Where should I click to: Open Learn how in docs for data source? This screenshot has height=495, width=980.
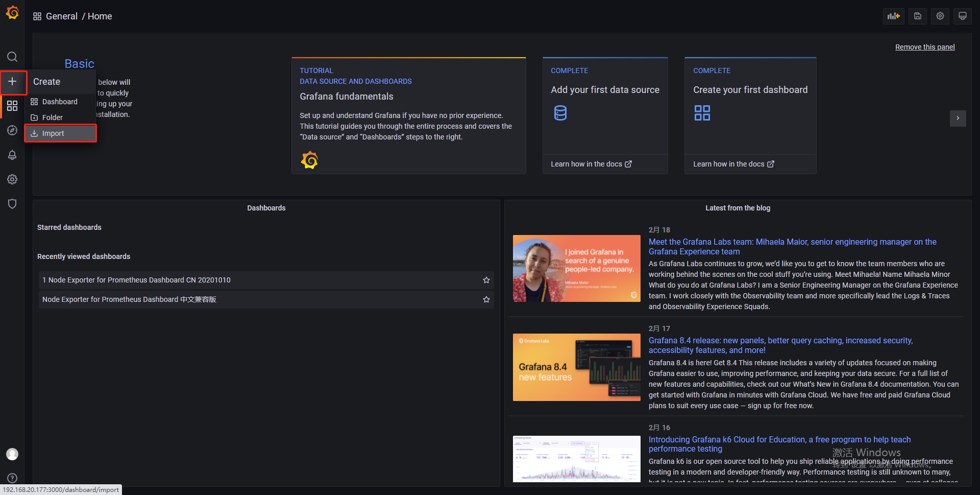tap(591, 164)
